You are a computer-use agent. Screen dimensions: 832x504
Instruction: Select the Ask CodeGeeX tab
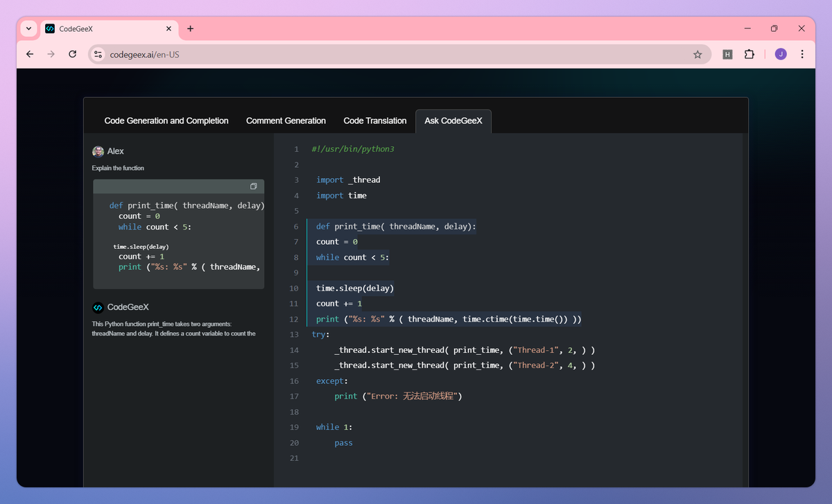453,121
